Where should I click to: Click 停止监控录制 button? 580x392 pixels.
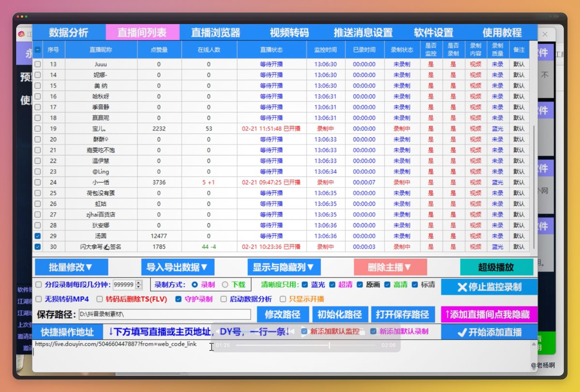[x=489, y=287]
